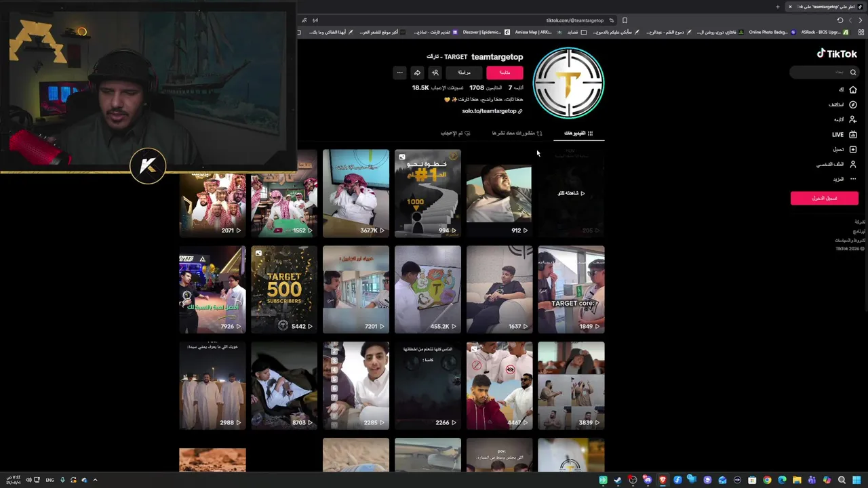Screen dimensions: 868x488
Task: Open the video with 2988 views
Action: [212, 386]
